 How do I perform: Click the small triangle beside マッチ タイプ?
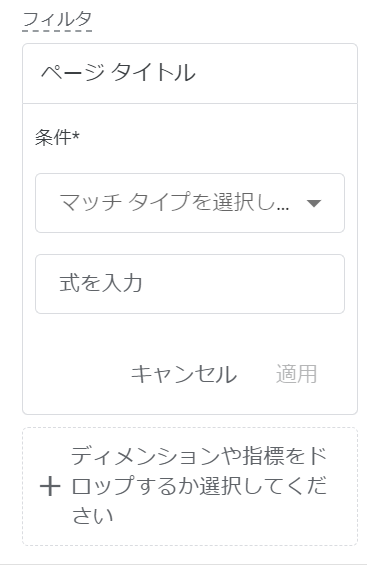tap(314, 203)
